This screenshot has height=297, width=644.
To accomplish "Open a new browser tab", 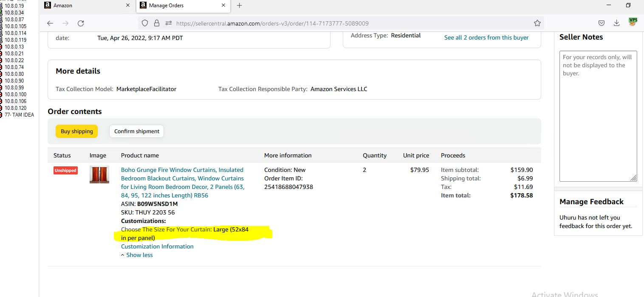I will pyautogui.click(x=239, y=6).
